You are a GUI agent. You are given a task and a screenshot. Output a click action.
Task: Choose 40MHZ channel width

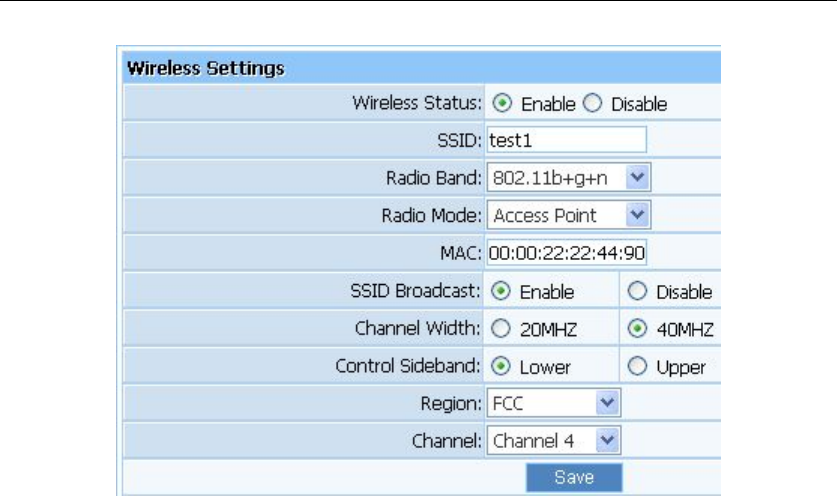(x=637, y=328)
